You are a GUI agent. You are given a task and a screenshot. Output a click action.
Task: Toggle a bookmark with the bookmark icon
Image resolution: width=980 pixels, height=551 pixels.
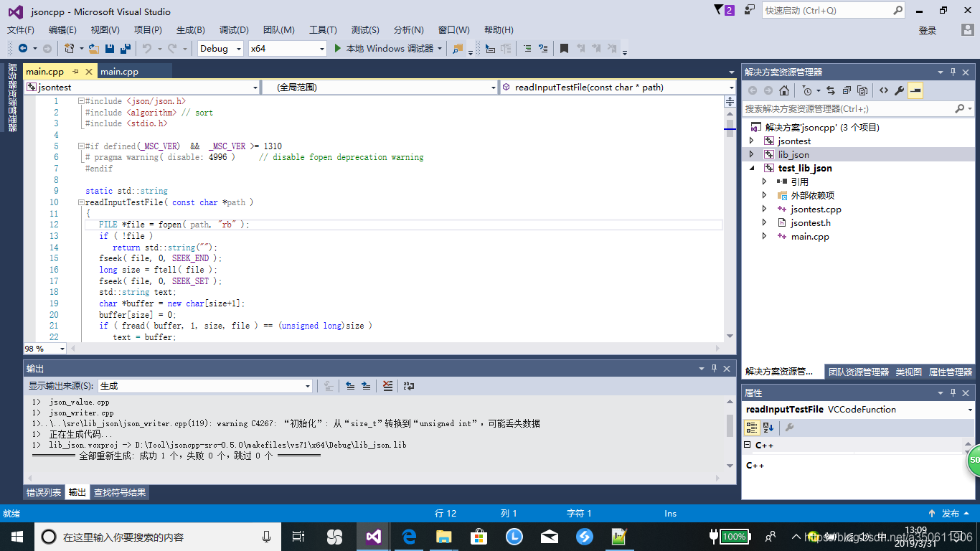click(564, 48)
